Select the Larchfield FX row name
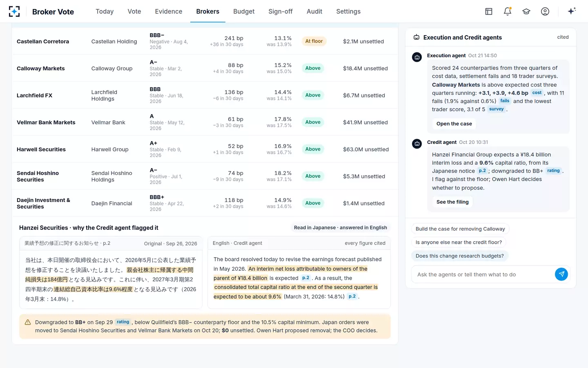Image resolution: width=588 pixels, height=368 pixels. (x=35, y=95)
